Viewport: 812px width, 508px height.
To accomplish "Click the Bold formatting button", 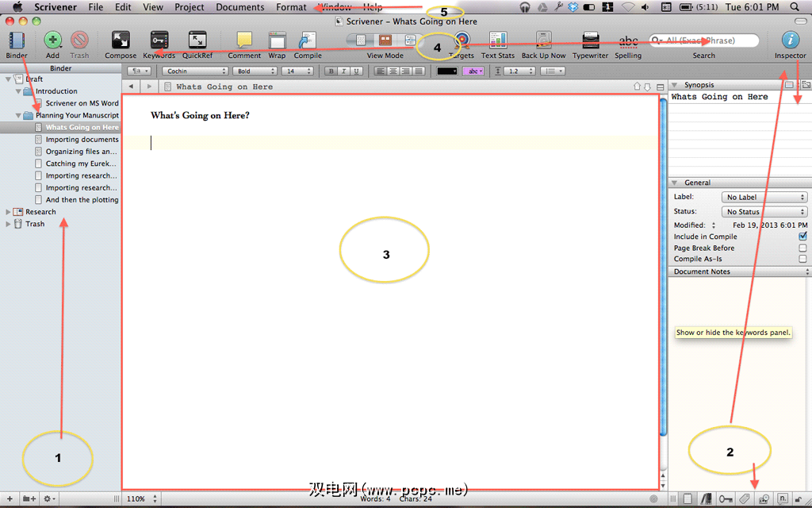I will click(x=331, y=71).
